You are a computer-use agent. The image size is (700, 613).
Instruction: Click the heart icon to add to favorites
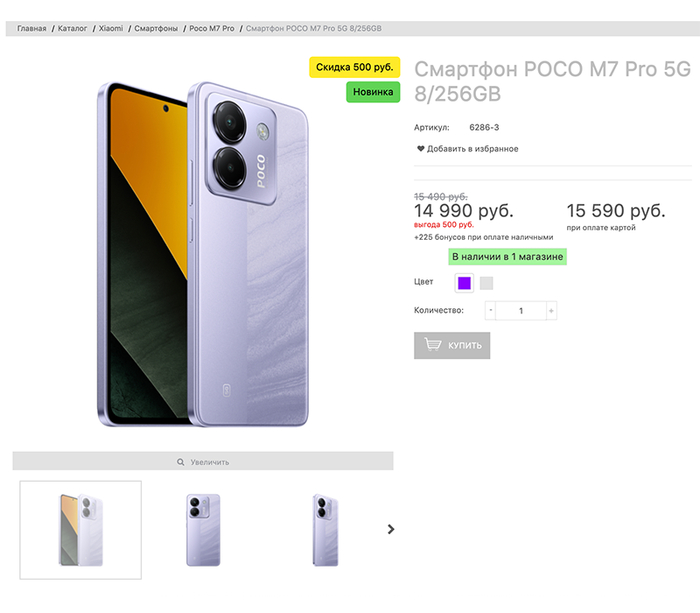coord(421,149)
